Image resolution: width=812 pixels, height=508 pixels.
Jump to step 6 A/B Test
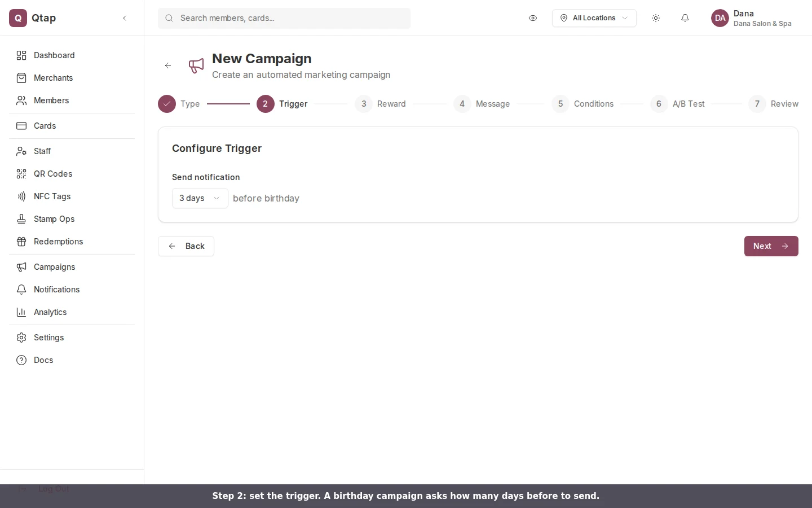pyautogui.click(x=677, y=104)
